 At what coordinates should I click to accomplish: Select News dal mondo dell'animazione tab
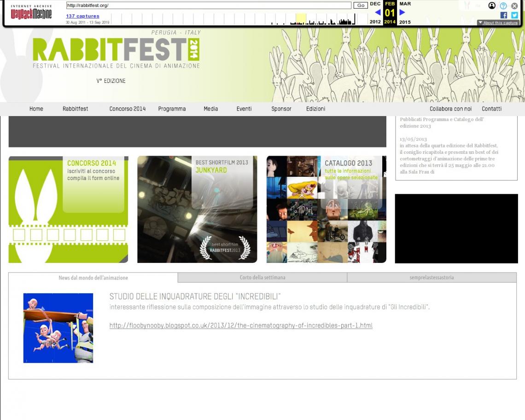pos(93,278)
